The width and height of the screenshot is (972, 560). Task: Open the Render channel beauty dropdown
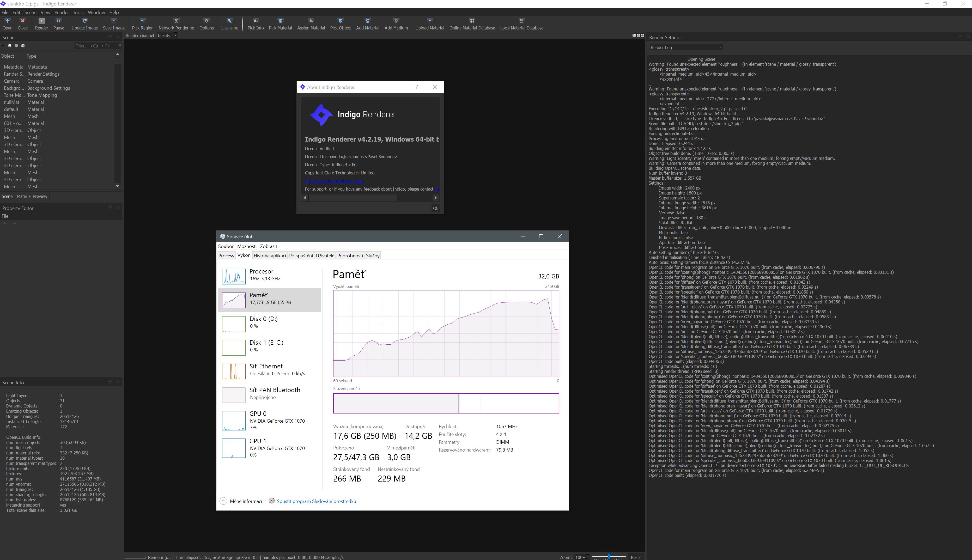pyautogui.click(x=175, y=35)
